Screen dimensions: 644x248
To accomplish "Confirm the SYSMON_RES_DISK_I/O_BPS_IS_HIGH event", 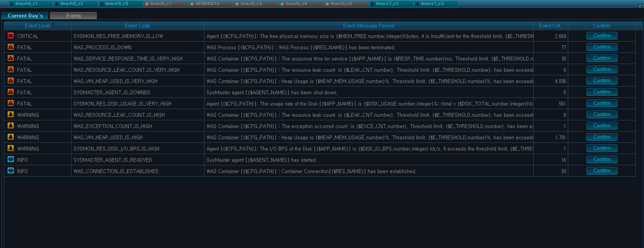I will pyautogui.click(x=602, y=148).
